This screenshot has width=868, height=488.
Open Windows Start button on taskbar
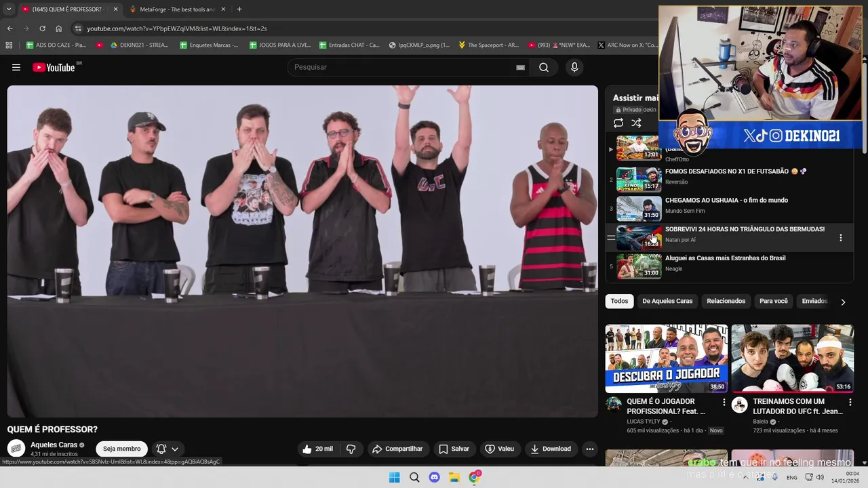(x=394, y=477)
